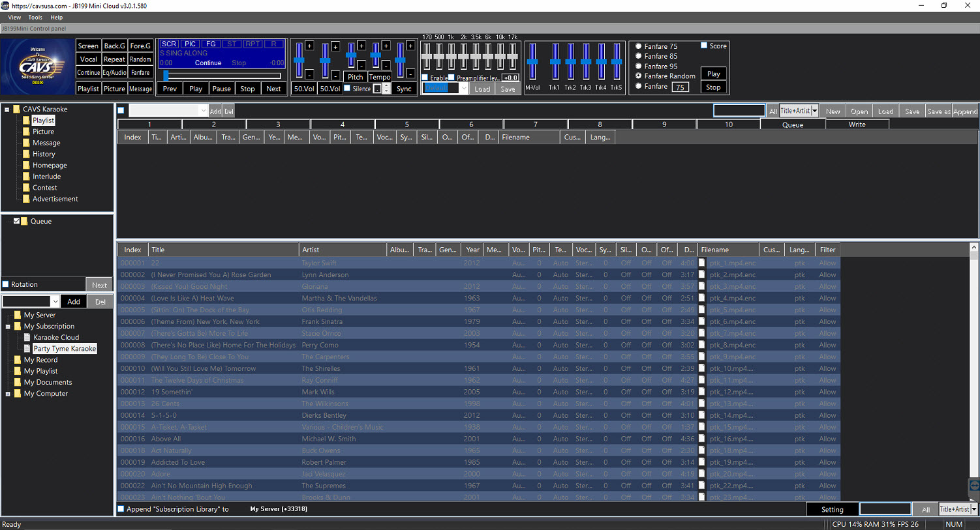Switch to the Queue tab
The height and width of the screenshot is (530, 980).
click(x=793, y=125)
